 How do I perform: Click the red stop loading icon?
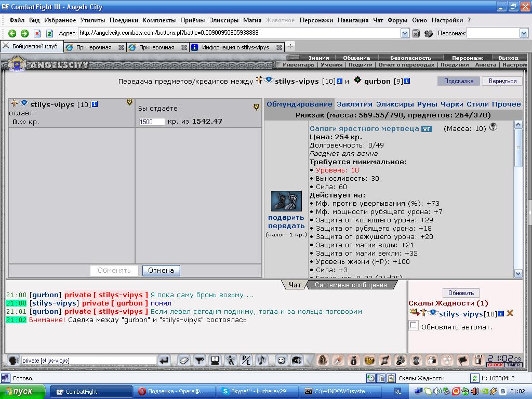(x=37, y=33)
